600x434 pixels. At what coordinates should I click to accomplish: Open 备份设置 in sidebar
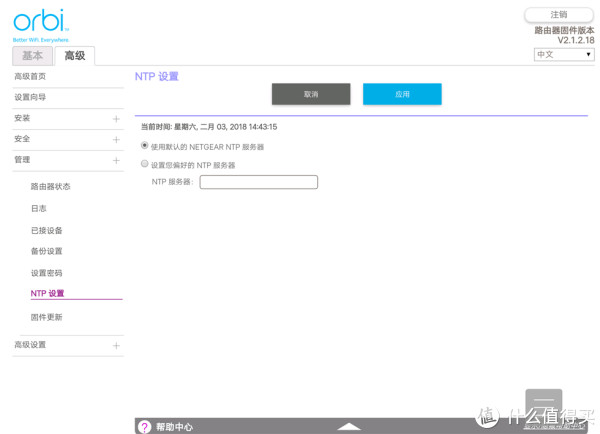(x=46, y=251)
